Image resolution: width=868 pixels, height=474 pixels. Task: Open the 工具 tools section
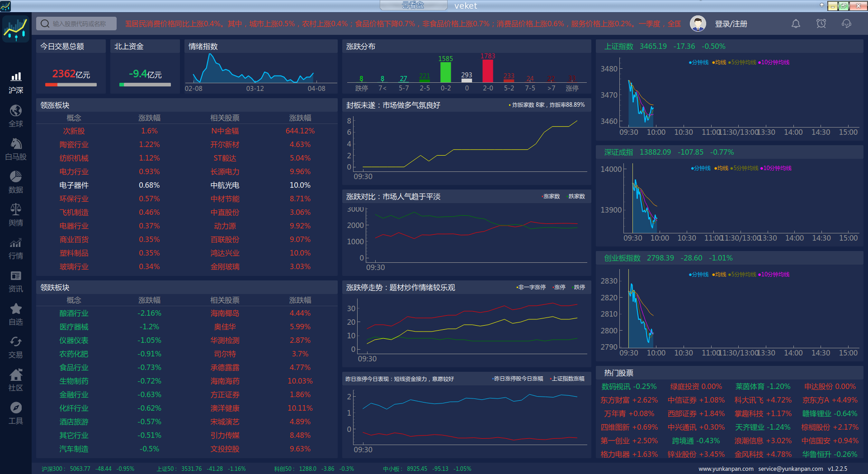click(16, 413)
